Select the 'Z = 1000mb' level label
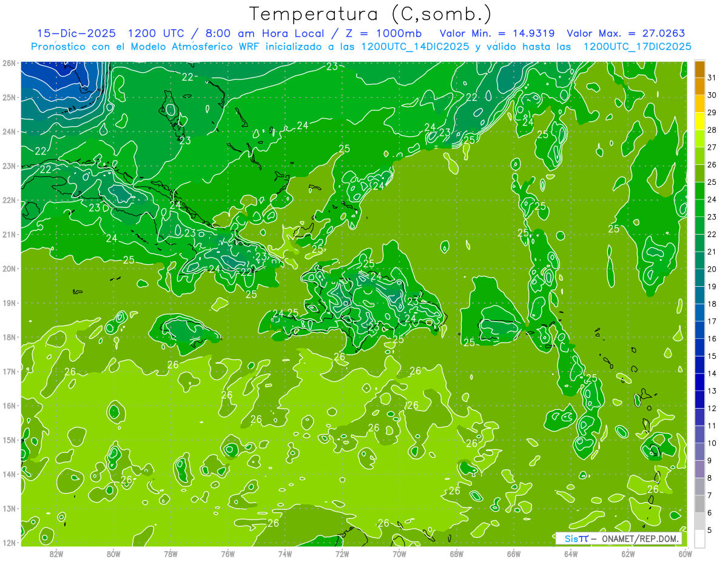 click(x=384, y=33)
